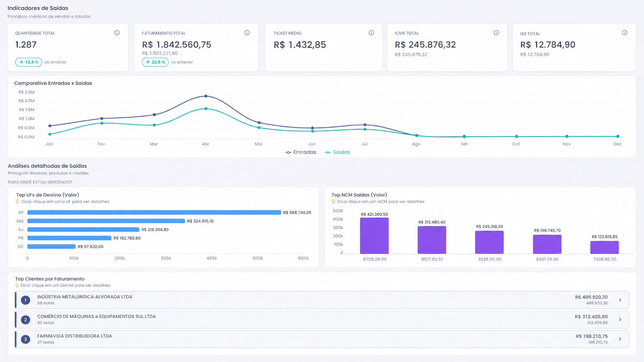This screenshot has height=362, width=644.
Task: Click the purple bar for NCM 8708.29.99
Action: click(x=374, y=236)
